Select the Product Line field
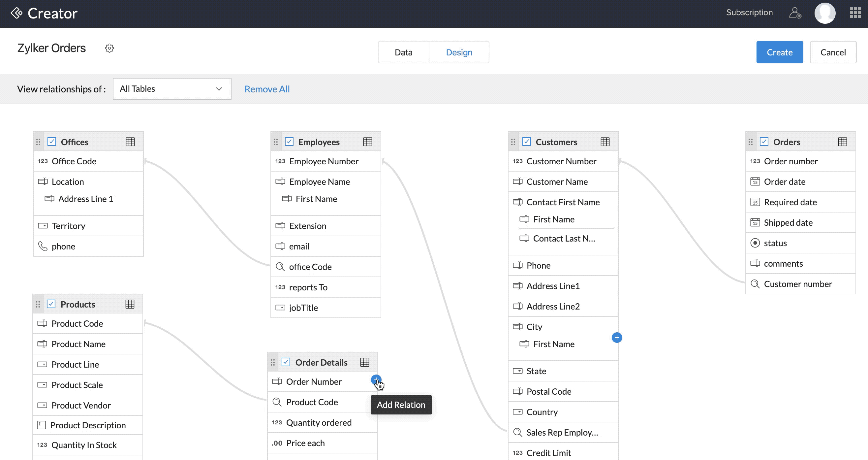This screenshot has width=868, height=460. click(88, 365)
